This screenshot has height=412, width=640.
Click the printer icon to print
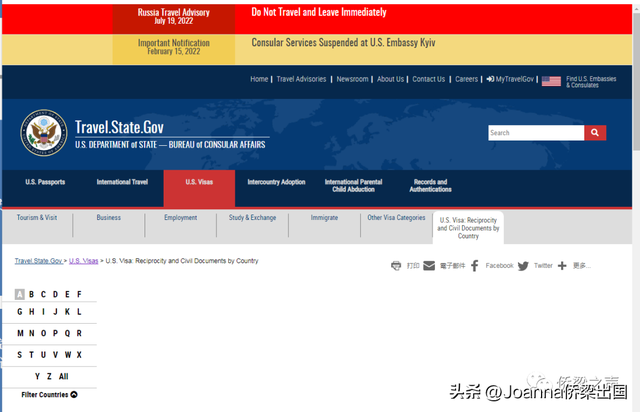(396, 266)
